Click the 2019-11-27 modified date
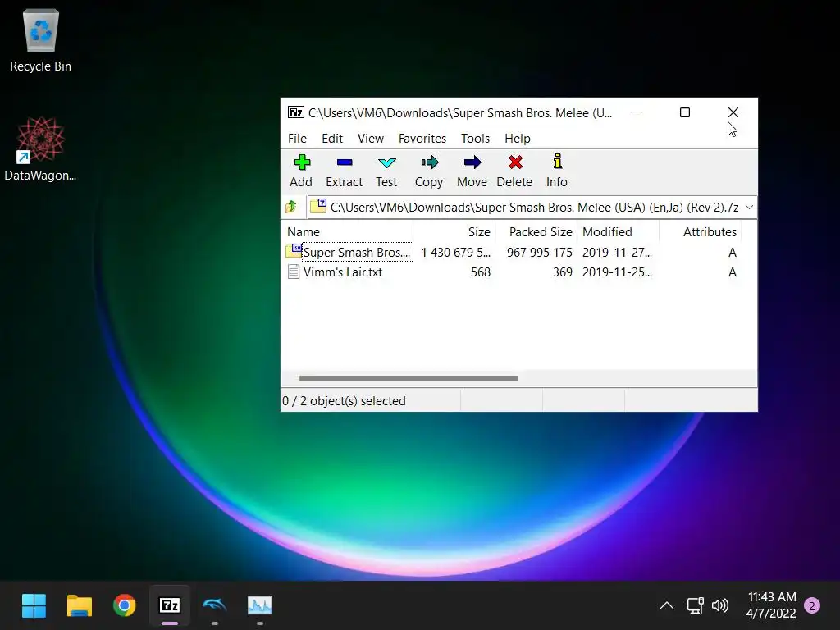 click(x=617, y=253)
